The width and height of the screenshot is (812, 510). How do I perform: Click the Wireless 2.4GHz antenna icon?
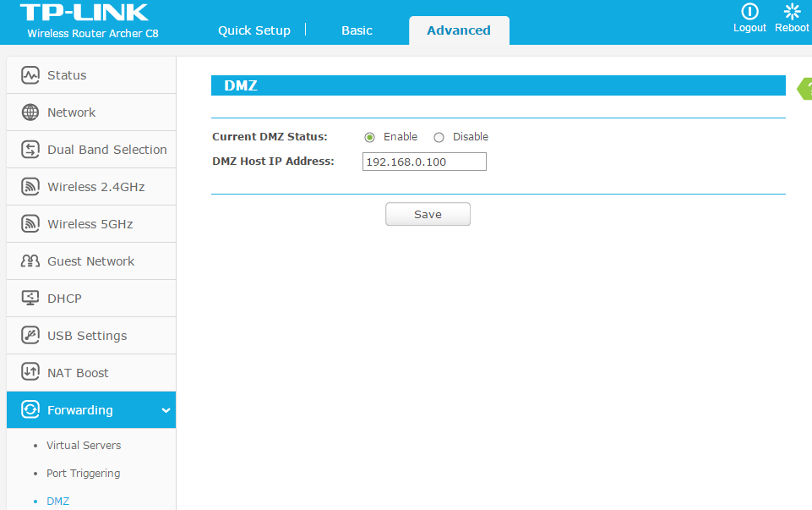pyautogui.click(x=29, y=186)
